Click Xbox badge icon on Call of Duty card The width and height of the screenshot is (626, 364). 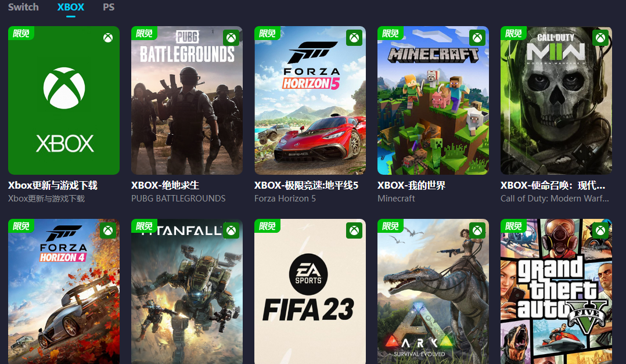(x=600, y=38)
